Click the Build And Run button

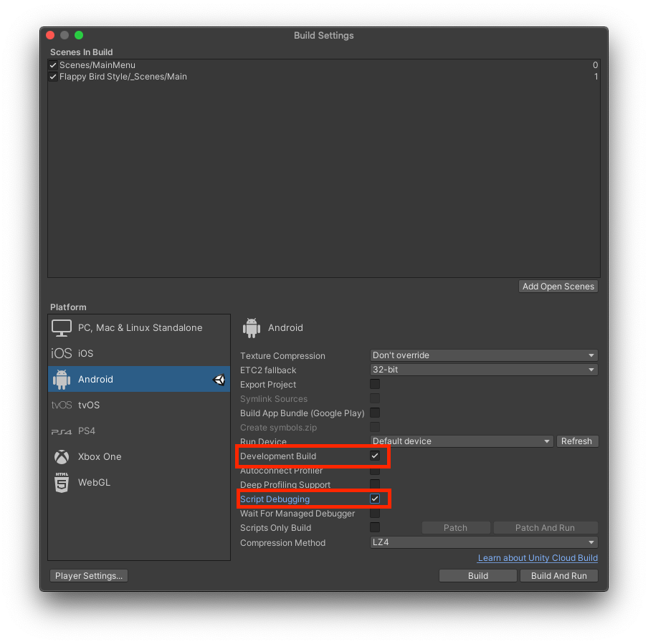coord(558,575)
